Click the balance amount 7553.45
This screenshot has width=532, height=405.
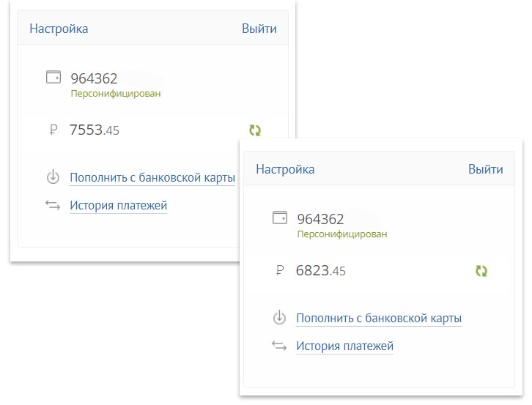coord(95,130)
